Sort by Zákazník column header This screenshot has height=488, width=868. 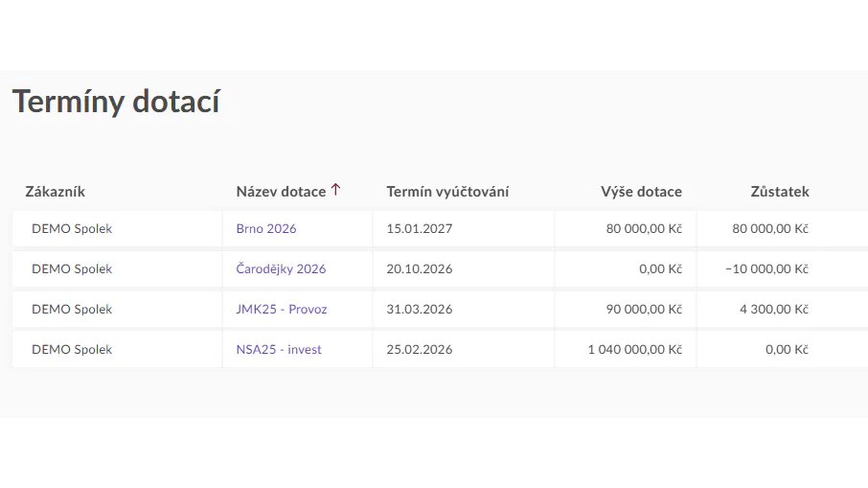pos(55,192)
